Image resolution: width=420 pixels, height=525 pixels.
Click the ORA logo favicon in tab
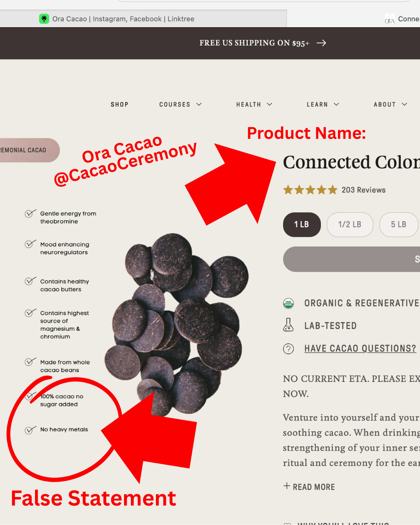pos(390,19)
